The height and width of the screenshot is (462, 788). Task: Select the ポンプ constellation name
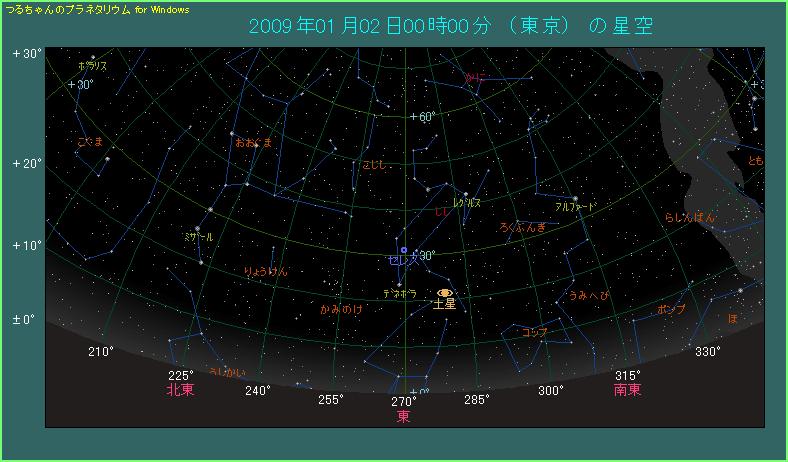(x=671, y=310)
